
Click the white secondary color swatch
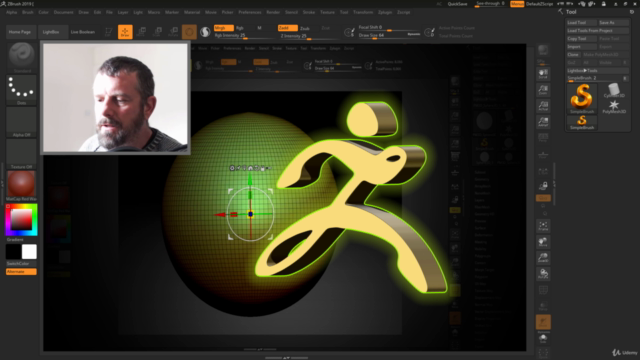(x=29, y=252)
